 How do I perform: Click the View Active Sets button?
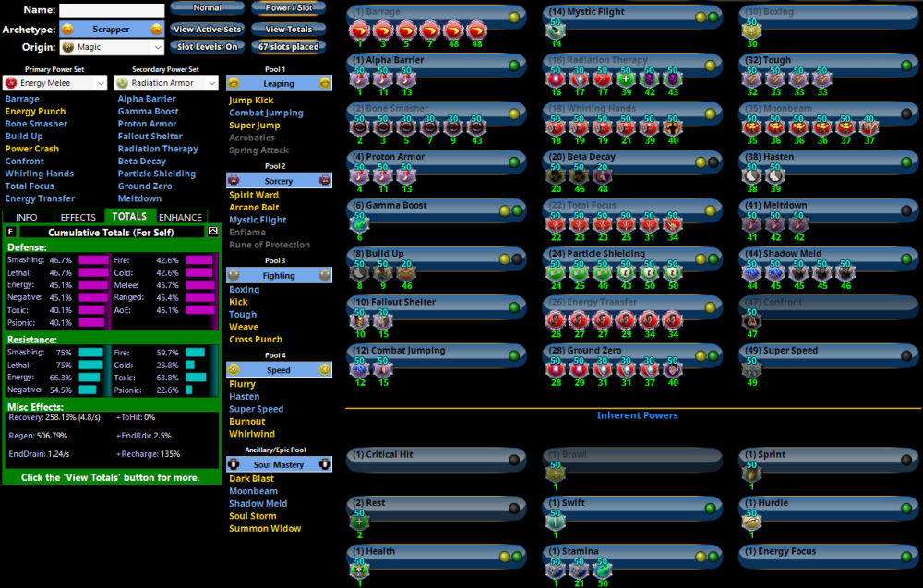coord(208,29)
